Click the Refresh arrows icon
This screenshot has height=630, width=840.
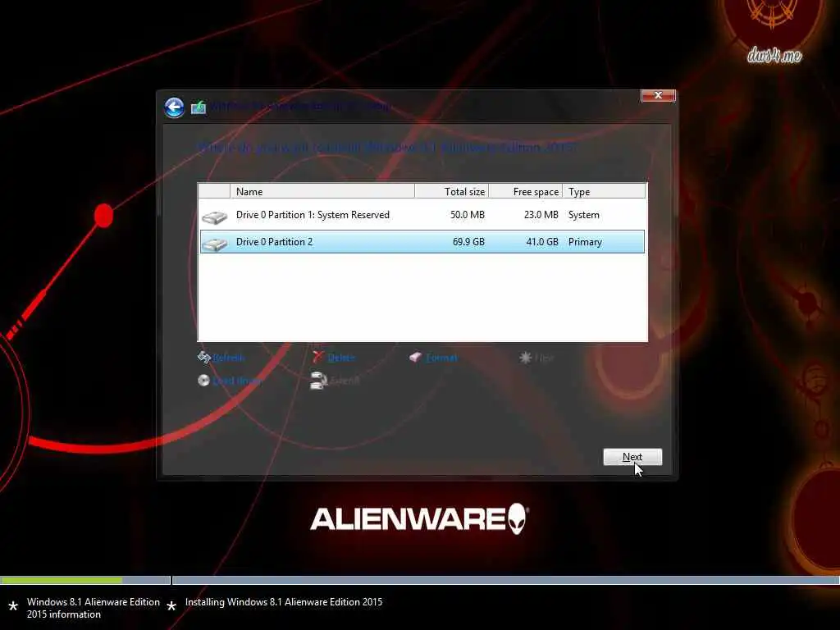pos(203,357)
